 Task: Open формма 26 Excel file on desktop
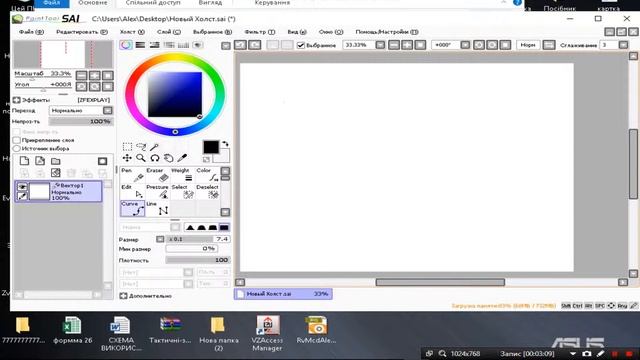coord(73,330)
